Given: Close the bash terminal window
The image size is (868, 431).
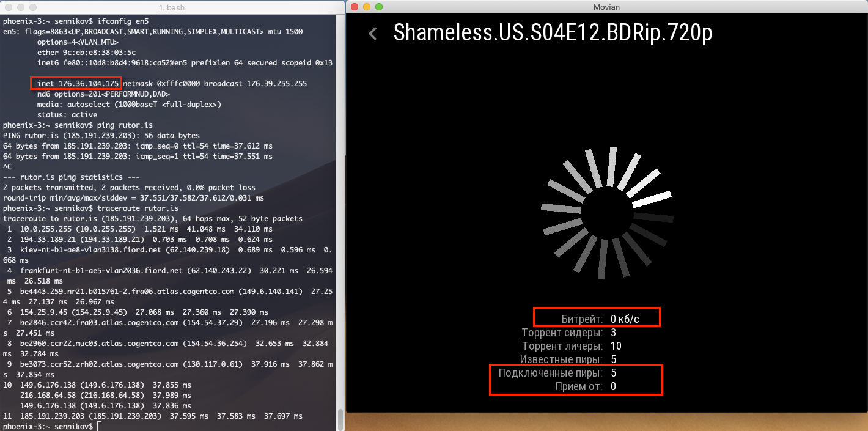Looking at the screenshot, I should point(8,7).
